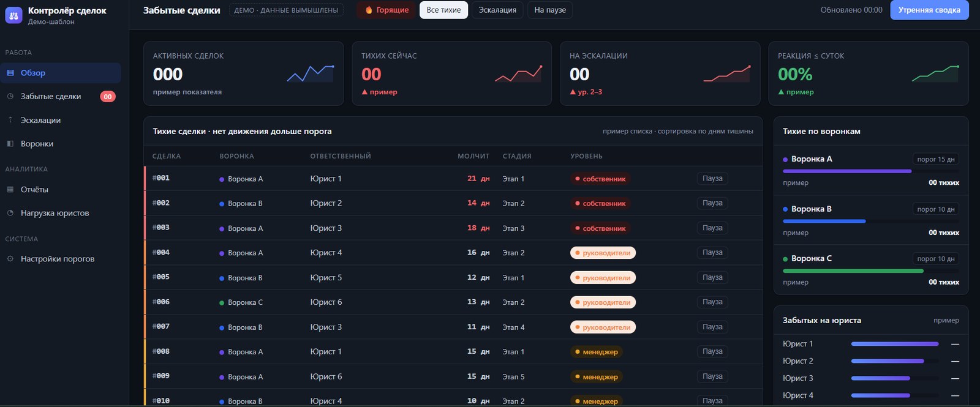Click the blue dot next to Воронка B heading
The image size is (980, 407).
(x=785, y=209)
